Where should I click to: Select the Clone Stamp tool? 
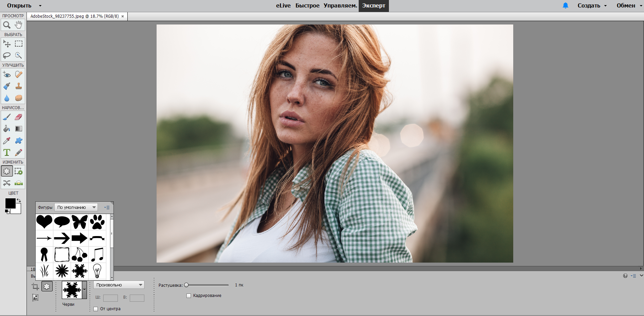[x=19, y=86]
